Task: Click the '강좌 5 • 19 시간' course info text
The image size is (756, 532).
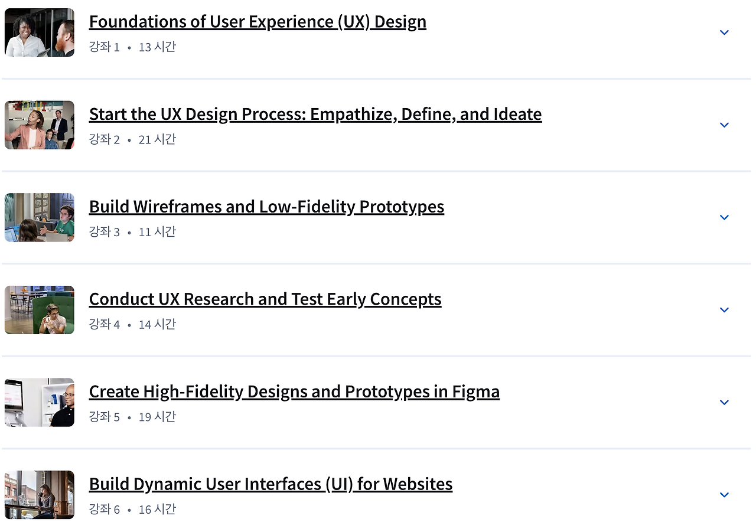Action: click(x=132, y=417)
